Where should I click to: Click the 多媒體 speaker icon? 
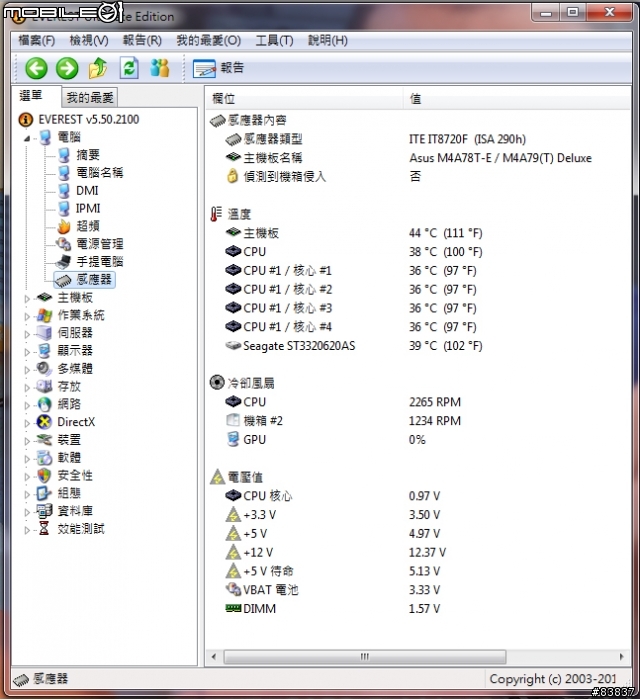point(44,369)
